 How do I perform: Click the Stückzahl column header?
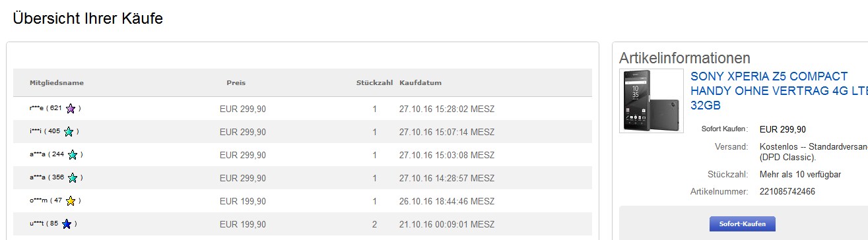[374, 83]
